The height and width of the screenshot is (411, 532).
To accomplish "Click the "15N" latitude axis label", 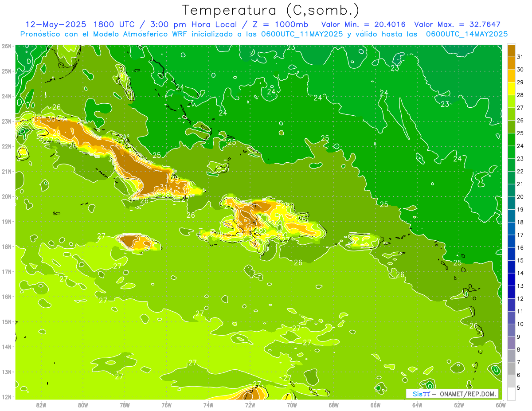I will [7, 321].
